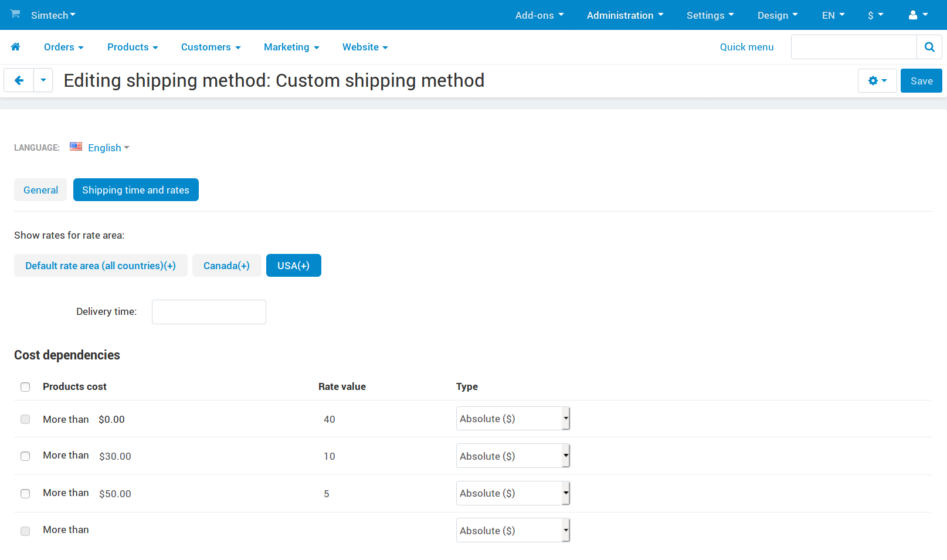This screenshot has height=560, width=947.
Task: Click the Save button
Action: 921,81
